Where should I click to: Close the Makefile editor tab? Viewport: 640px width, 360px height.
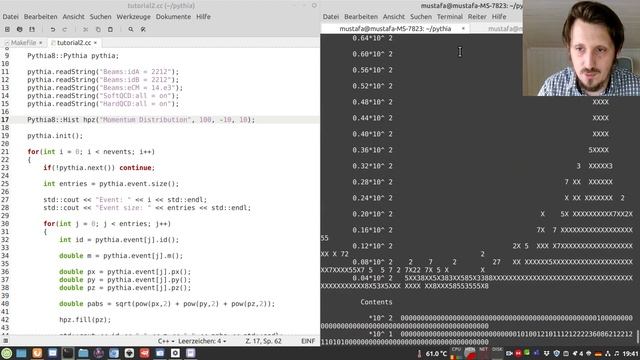coord(40,43)
